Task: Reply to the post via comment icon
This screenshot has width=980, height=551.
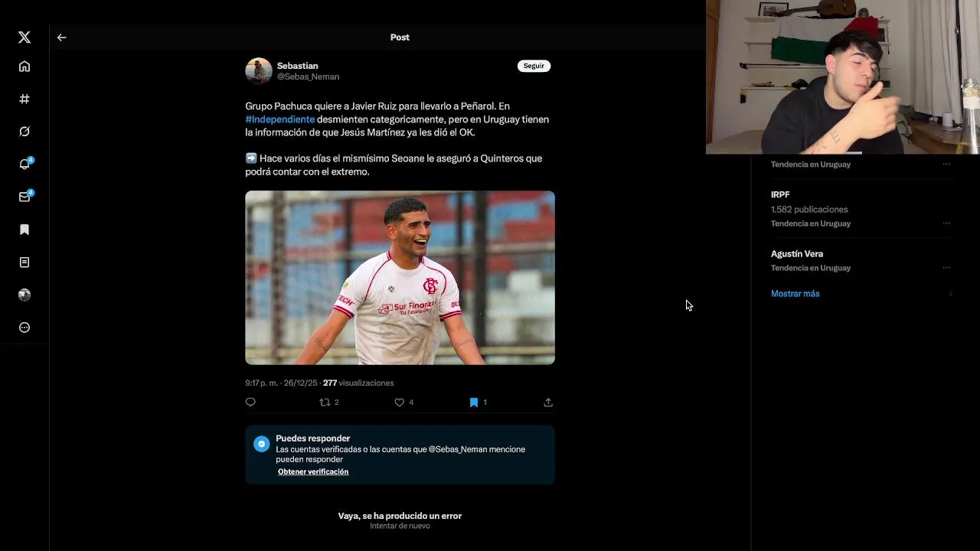Action: (x=250, y=403)
